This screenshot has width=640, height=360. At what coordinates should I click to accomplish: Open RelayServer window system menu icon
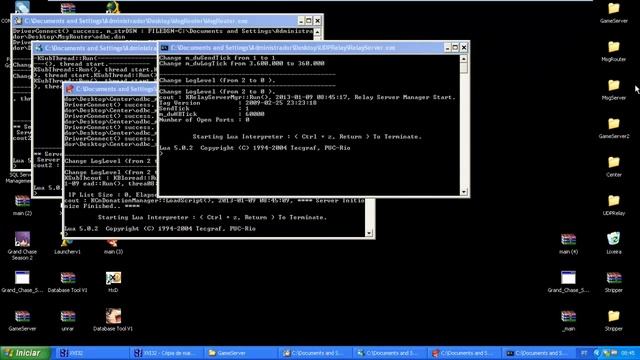(164, 48)
